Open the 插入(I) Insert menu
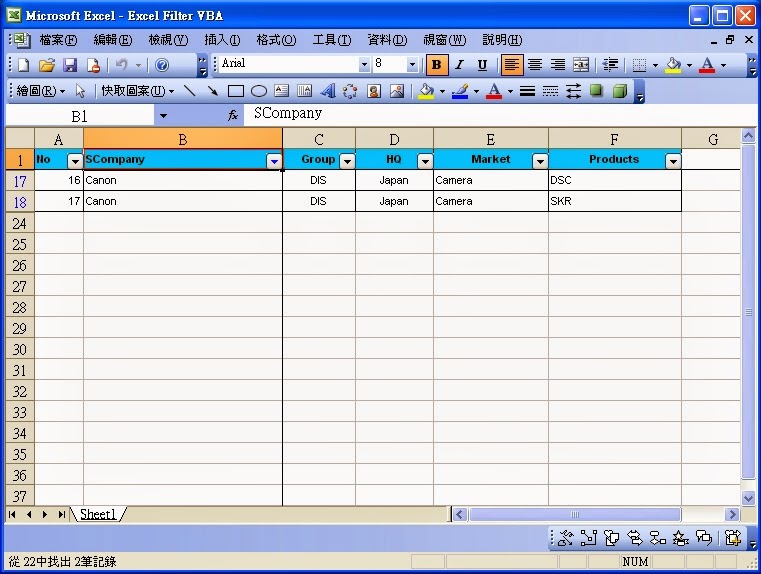The height and width of the screenshot is (574, 761). point(222,40)
